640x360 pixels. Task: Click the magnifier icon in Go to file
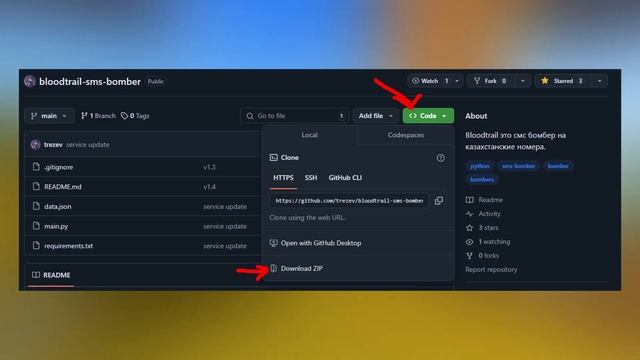tap(250, 116)
